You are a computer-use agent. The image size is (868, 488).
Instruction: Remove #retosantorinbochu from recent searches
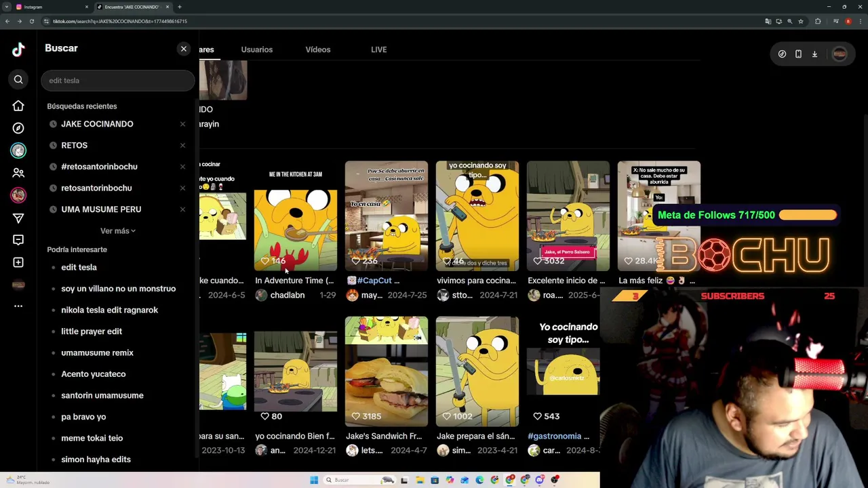pyautogui.click(x=182, y=167)
